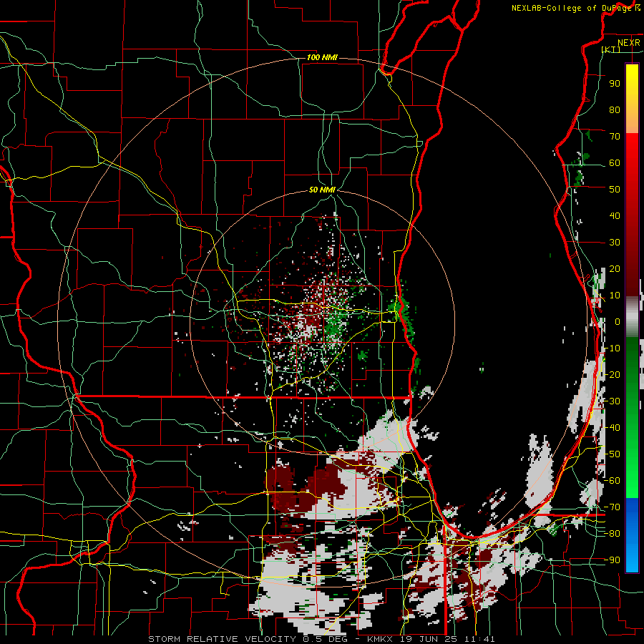Click the "0" scale value

[618, 322]
